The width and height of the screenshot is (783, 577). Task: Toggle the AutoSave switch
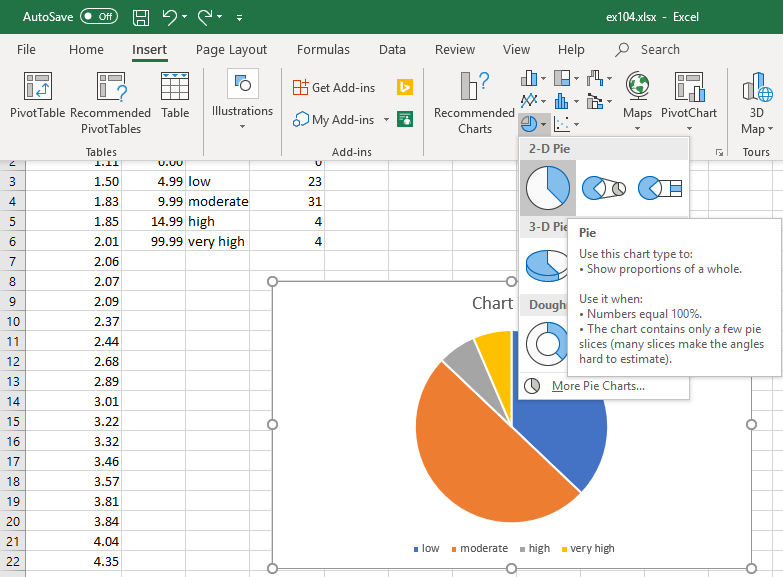99,16
